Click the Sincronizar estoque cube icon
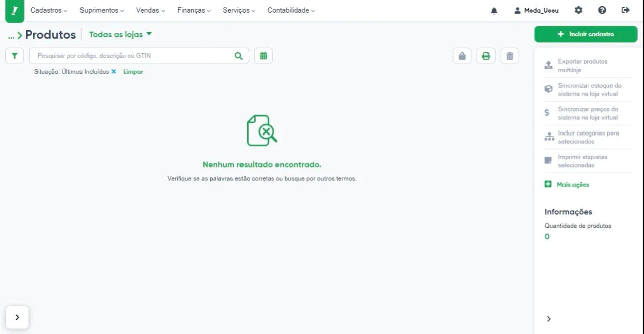The width and height of the screenshot is (644, 334). [547, 89]
